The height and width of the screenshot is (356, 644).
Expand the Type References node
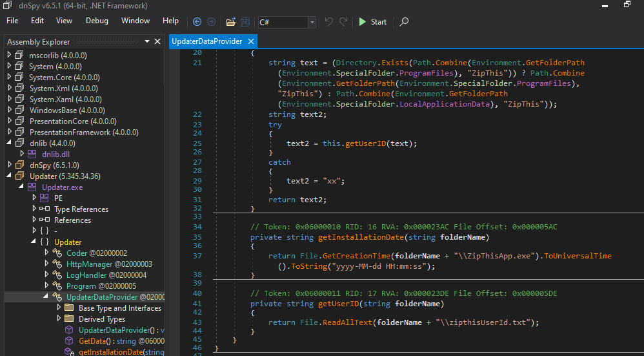[x=34, y=209]
